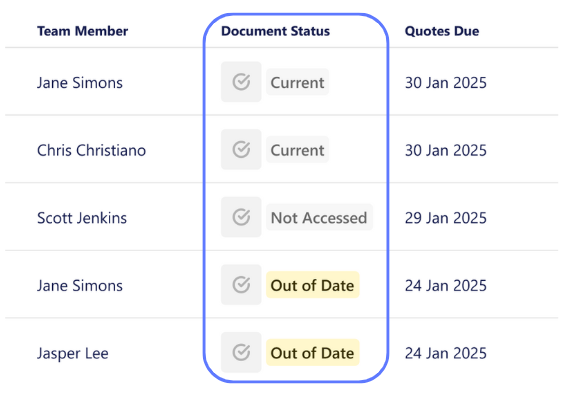Screen dimensions: 562x412
Task: Sort by the Quotes Due column header
Action: [x=442, y=31]
